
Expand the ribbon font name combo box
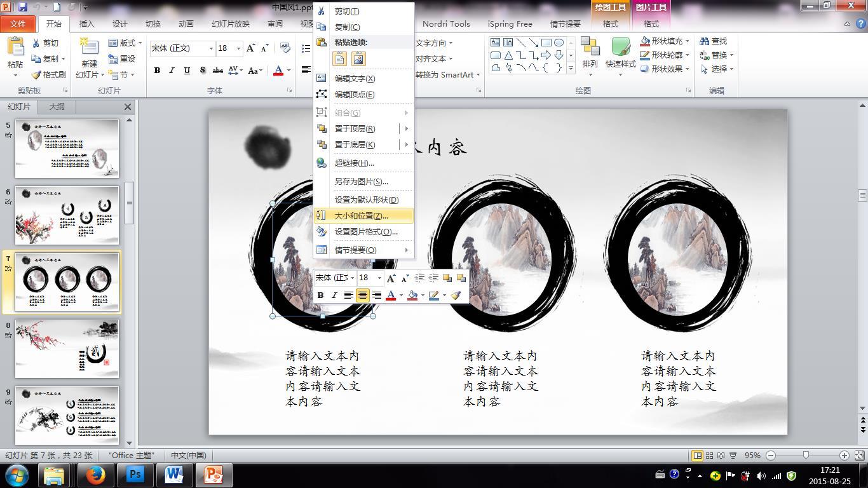point(211,48)
